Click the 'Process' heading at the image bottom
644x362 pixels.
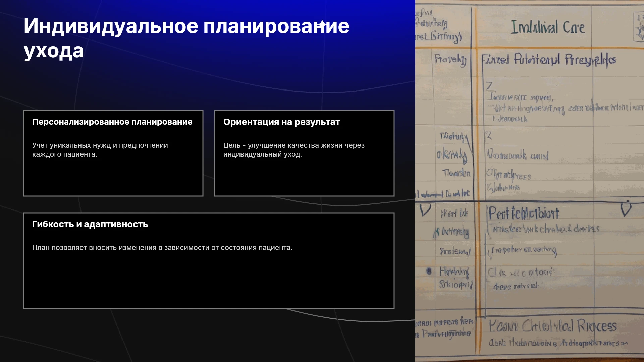(597, 326)
